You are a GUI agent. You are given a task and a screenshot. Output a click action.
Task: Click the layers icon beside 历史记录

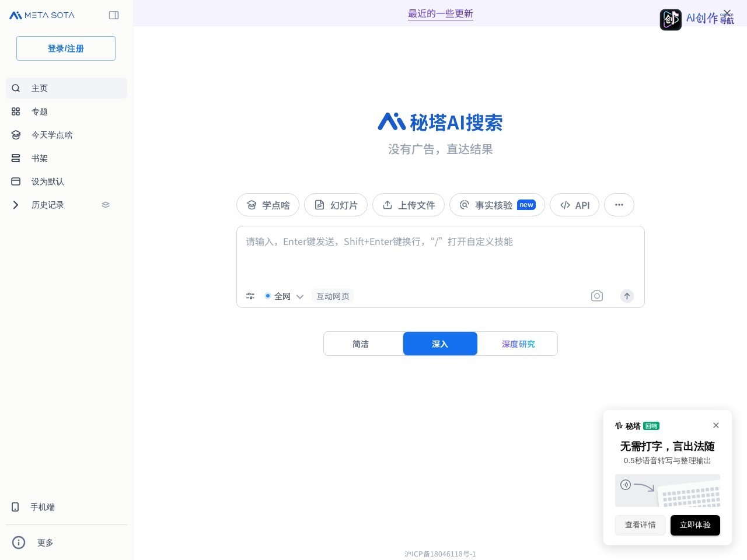106,205
